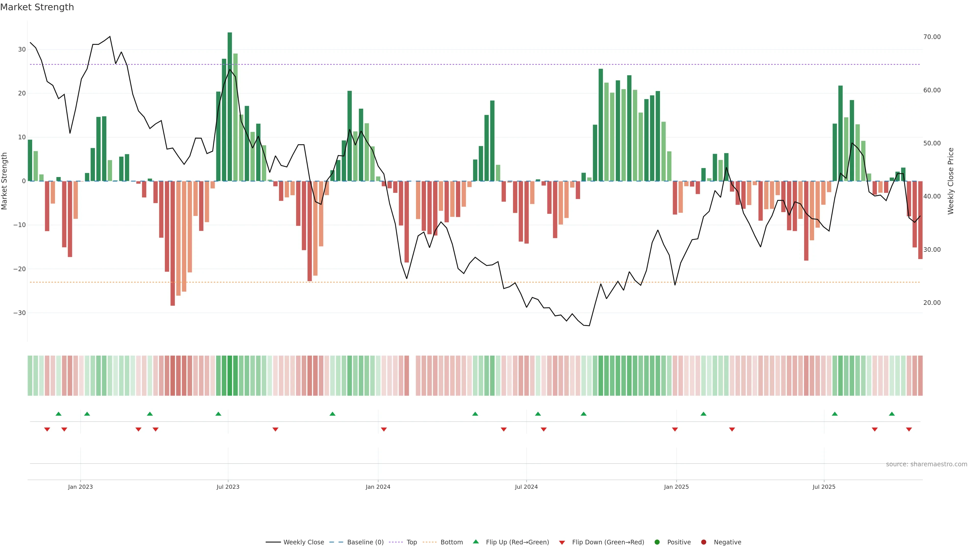Click the rightmost red Flip Down triangle marker
The height and width of the screenshot is (551, 980).
(909, 429)
